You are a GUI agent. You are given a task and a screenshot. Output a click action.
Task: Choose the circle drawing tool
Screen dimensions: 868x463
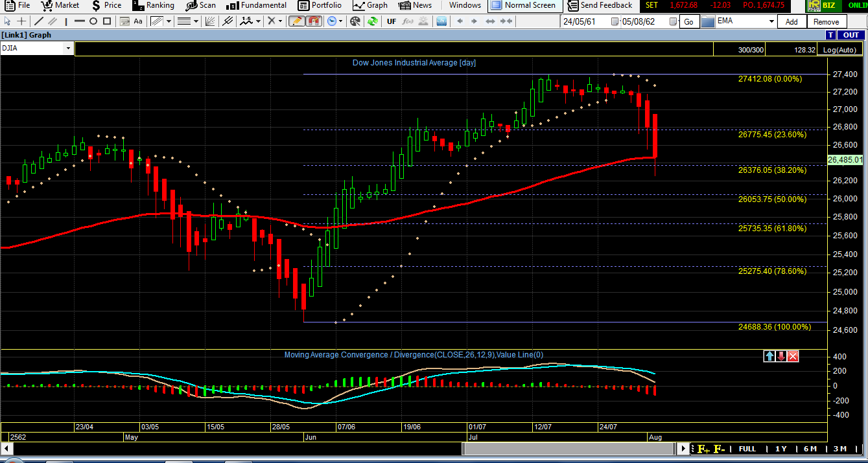pyautogui.click(x=93, y=21)
